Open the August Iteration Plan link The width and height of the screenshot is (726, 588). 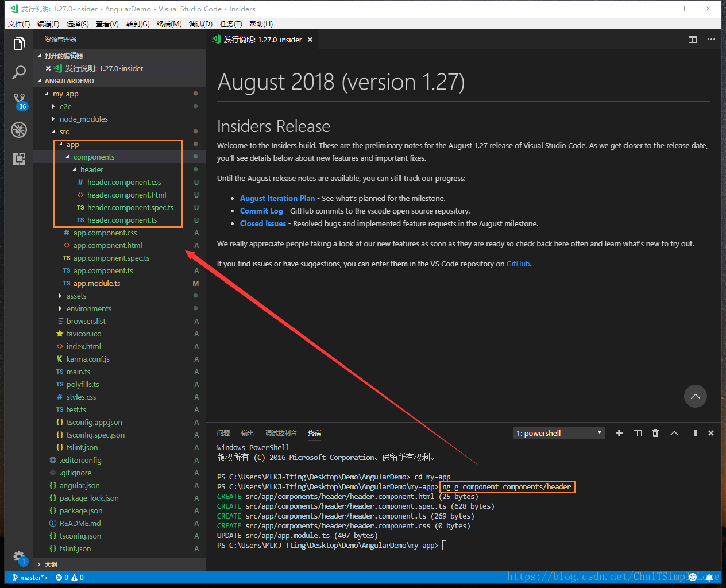(x=277, y=198)
